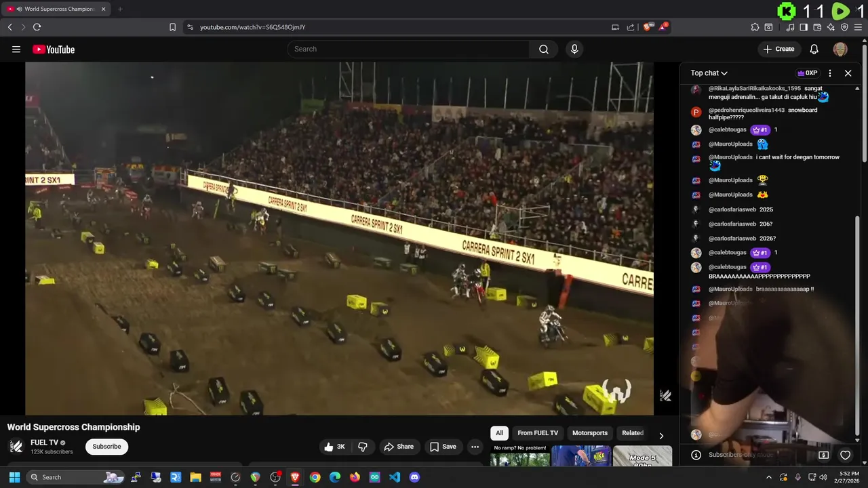Open the Brave VPN shield icon

(x=844, y=27)
